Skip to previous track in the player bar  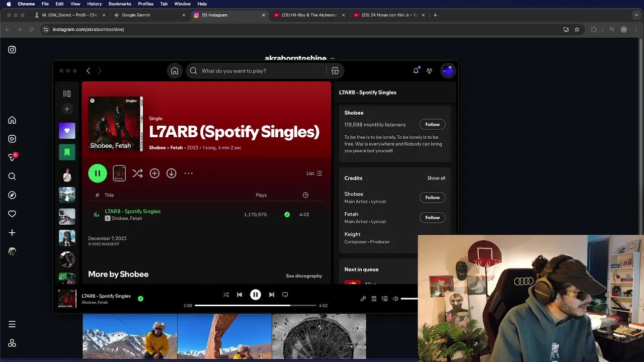point(239,295)
